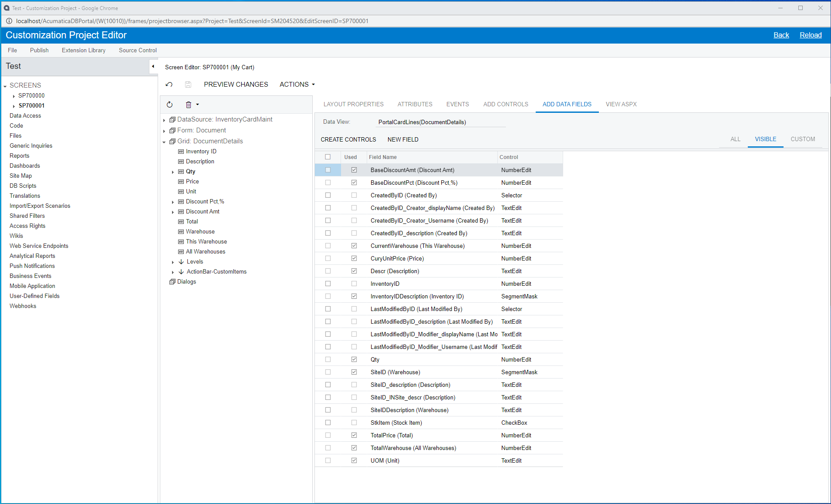Screen dimensions: 831x504
Task: Click the All Warehouses field icon
Action: 181,252
